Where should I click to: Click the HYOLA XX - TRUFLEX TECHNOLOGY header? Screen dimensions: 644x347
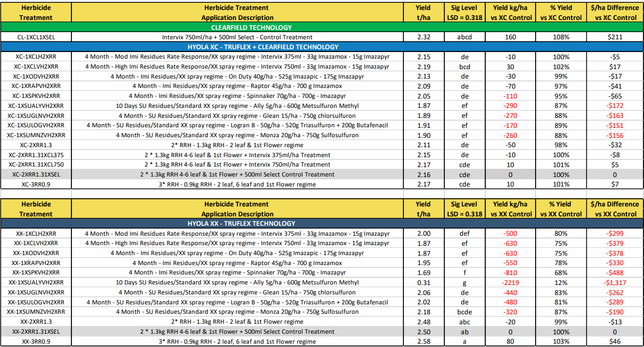point(322,224)
